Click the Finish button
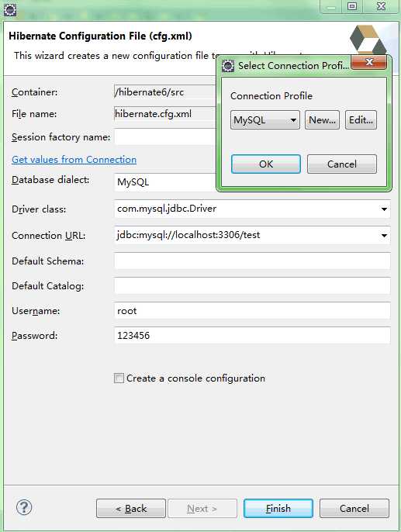The height and width of the screenshot is (532, 401). [278, 508]
